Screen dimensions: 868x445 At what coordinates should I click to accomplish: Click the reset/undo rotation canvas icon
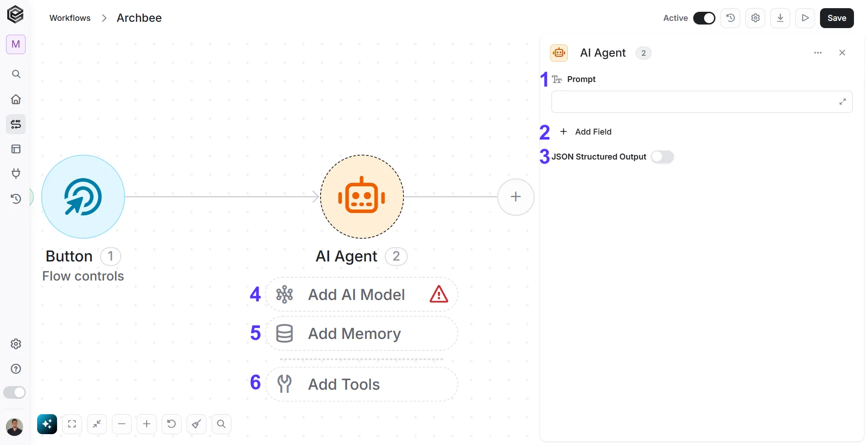tap(172, 424)
